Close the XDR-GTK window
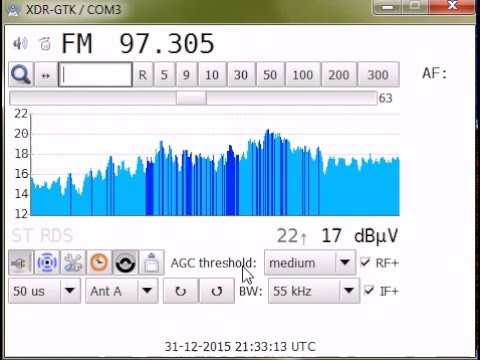Image resolution: width=480 pixels, height=360 pixels. 452,6
